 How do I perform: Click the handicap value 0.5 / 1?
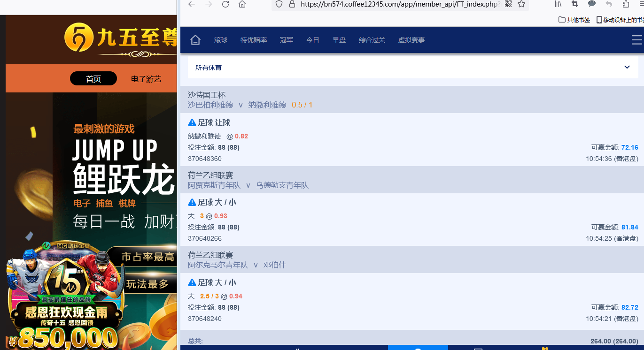point(302,105)
